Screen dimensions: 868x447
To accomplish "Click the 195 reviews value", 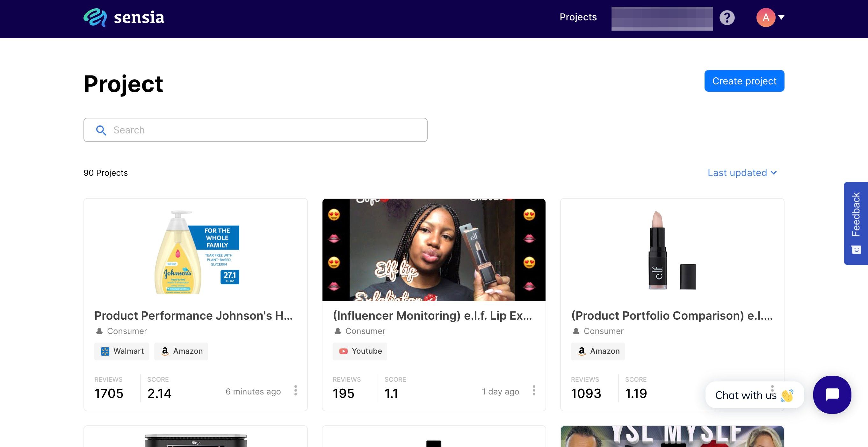I will pos(344,394).
